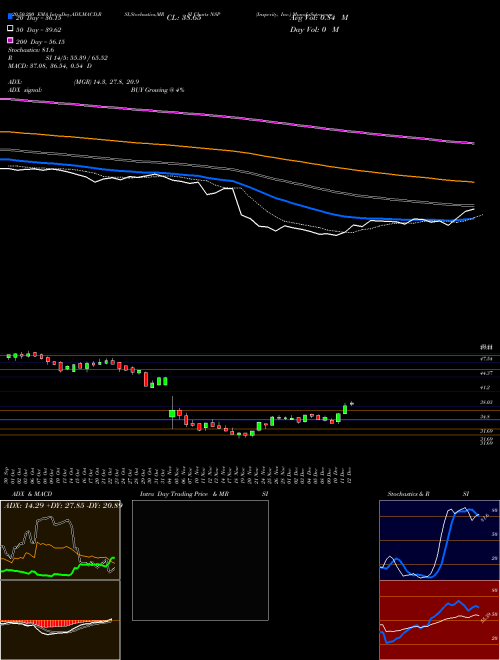Click the ADX (MGR) values line
500x660 pixels.
click(x=74, y=82)
